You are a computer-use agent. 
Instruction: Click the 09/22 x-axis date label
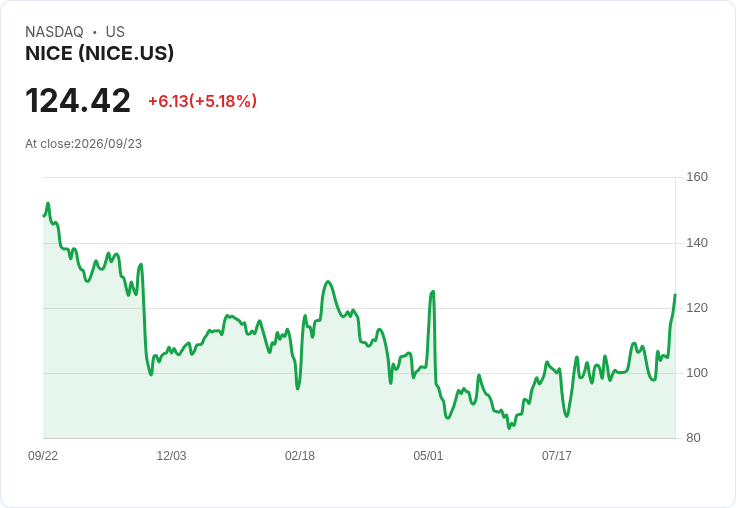coord(43,455)
